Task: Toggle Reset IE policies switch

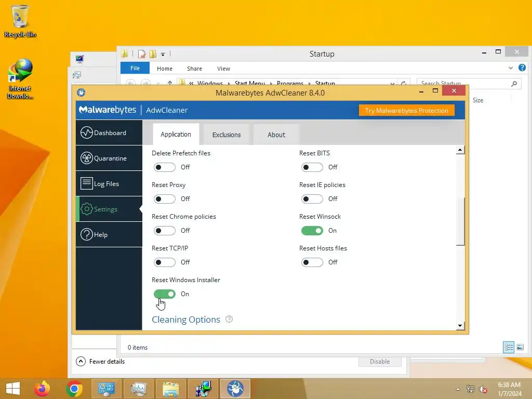Action: pos(312,199)
